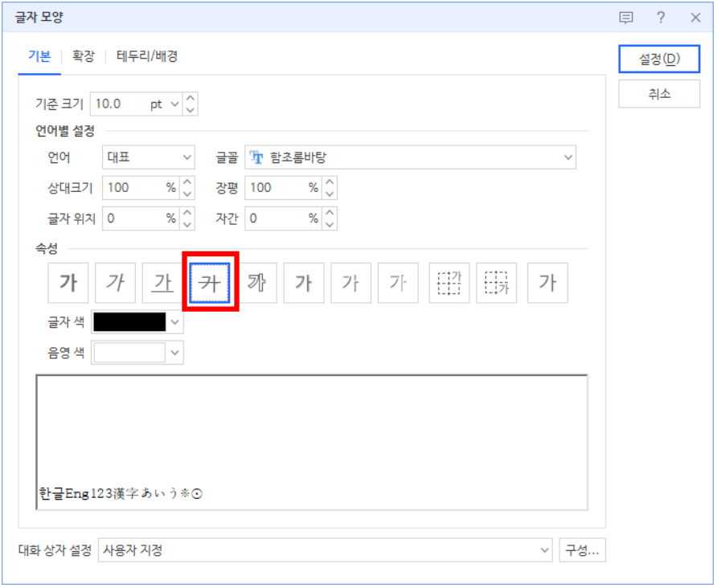Viewport: 717px width, 588px height.
Task: Toggle emboss (양각) text attribute button
Action: click(x=350, y=283)
